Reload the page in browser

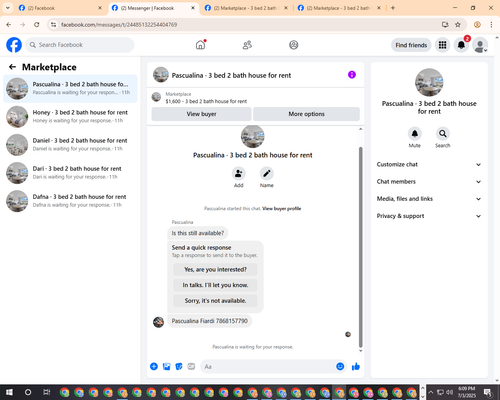click(37, 25)
